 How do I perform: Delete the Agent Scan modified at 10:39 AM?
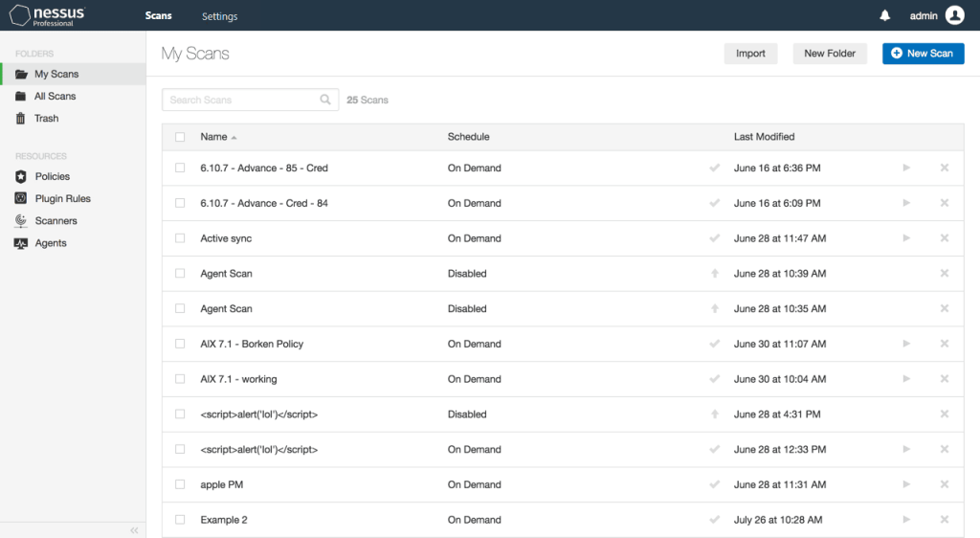[x=945, y=273]
